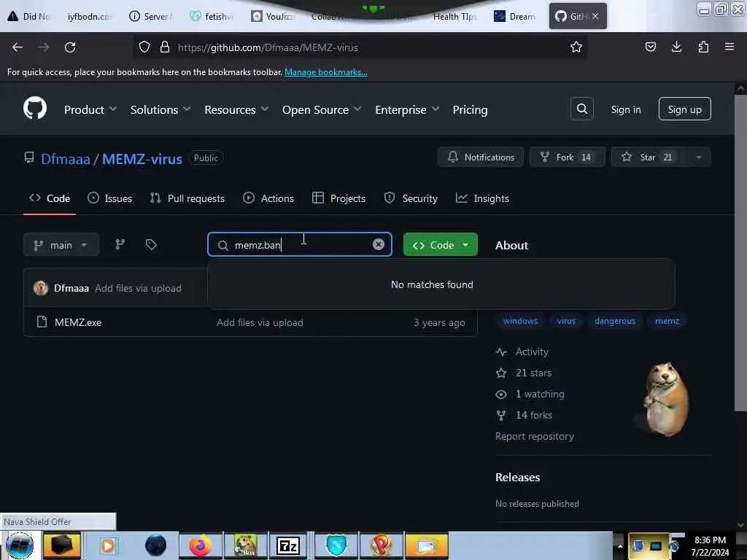Star the repository with Star button

pyautogui.click(x=649, y=157)
